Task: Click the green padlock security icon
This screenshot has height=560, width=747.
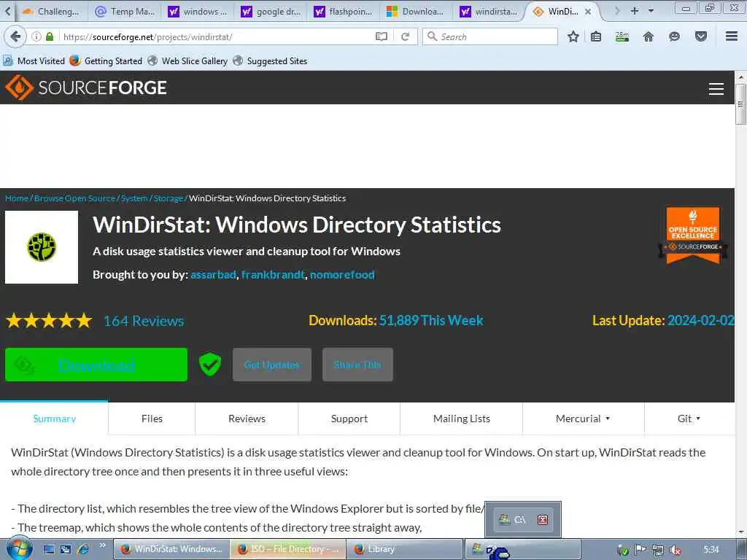Action: 50,36
